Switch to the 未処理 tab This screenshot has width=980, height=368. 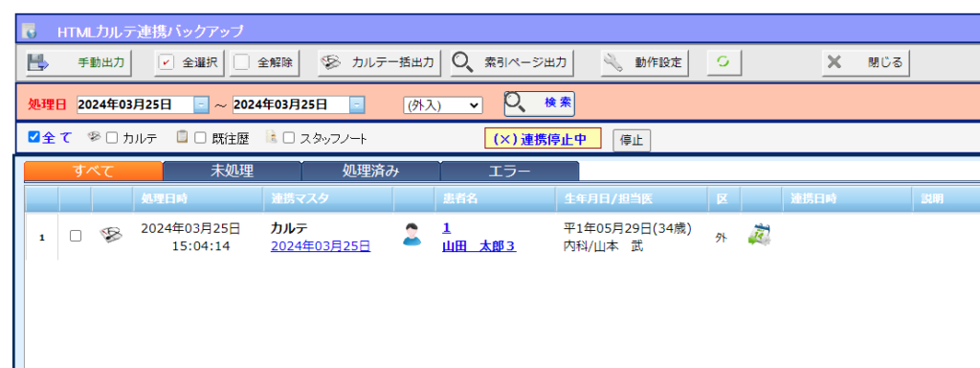(x=232, y=171)
